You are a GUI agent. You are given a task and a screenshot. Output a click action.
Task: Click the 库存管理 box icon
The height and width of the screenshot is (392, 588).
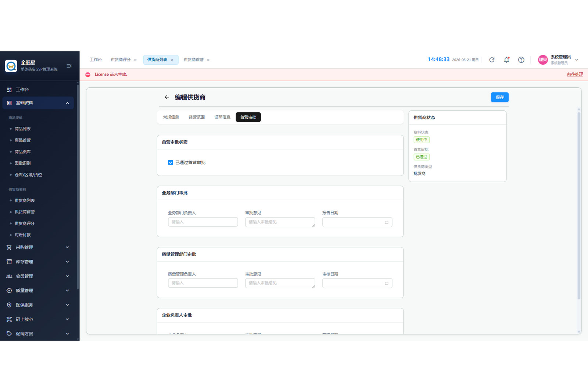pos(9,262)
